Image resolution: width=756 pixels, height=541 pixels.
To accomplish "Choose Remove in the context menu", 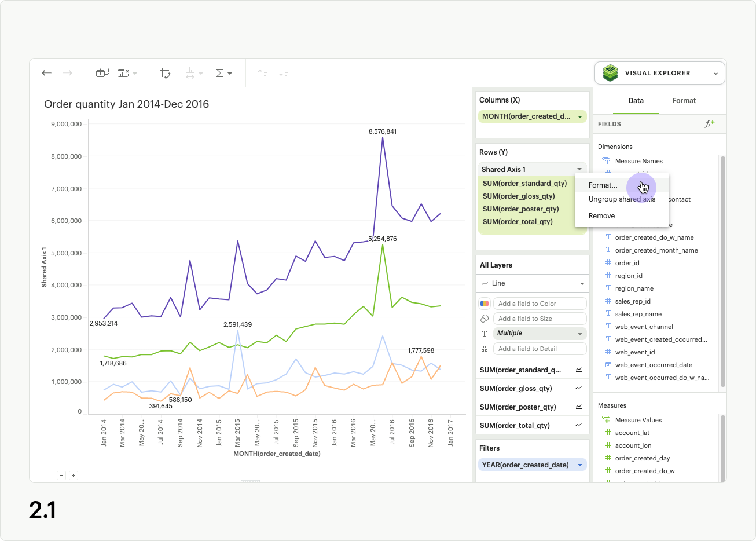I will pos(601,216).
